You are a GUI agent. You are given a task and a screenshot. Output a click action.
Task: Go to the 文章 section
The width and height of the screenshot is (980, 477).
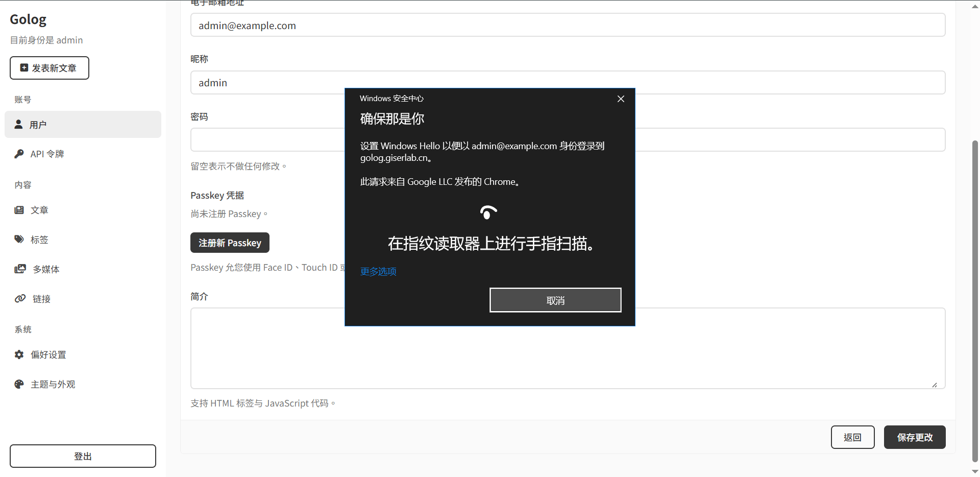point(83,210)
